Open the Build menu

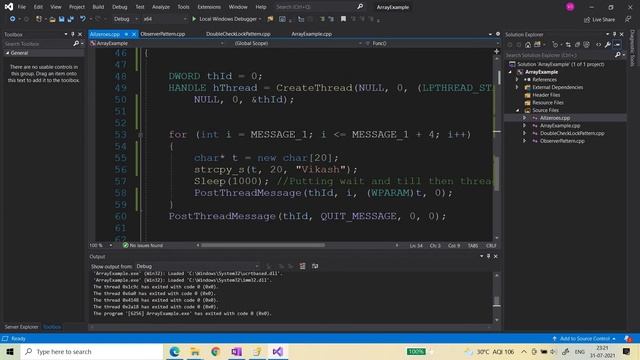coord(98,7)
